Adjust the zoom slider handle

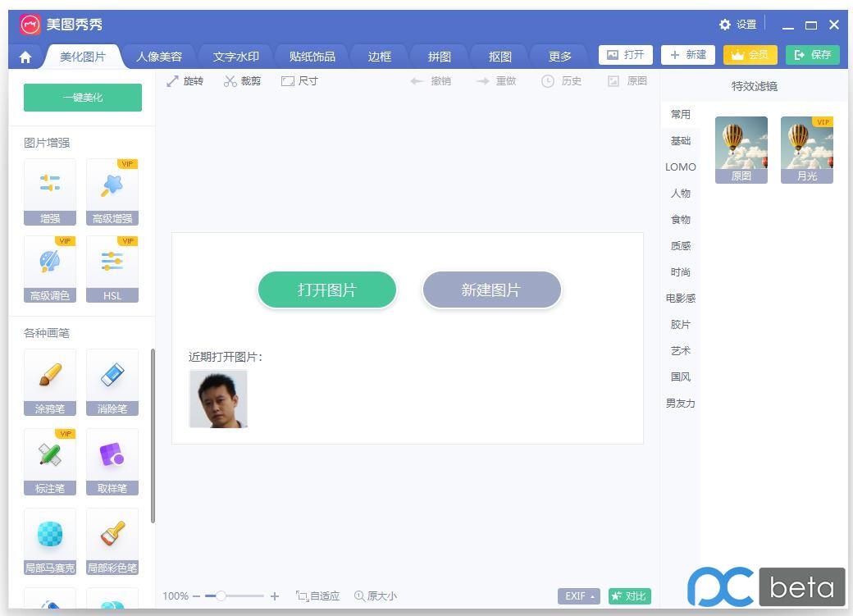[221, 595]
